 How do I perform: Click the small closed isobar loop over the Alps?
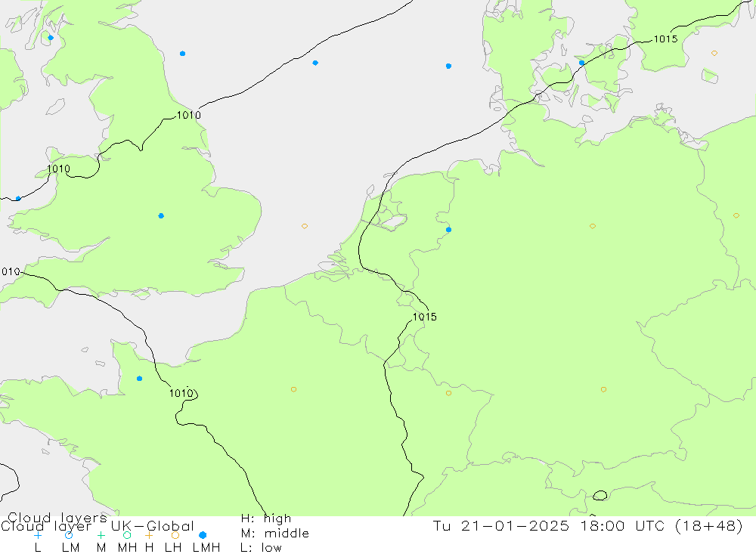tap(600, 496)
